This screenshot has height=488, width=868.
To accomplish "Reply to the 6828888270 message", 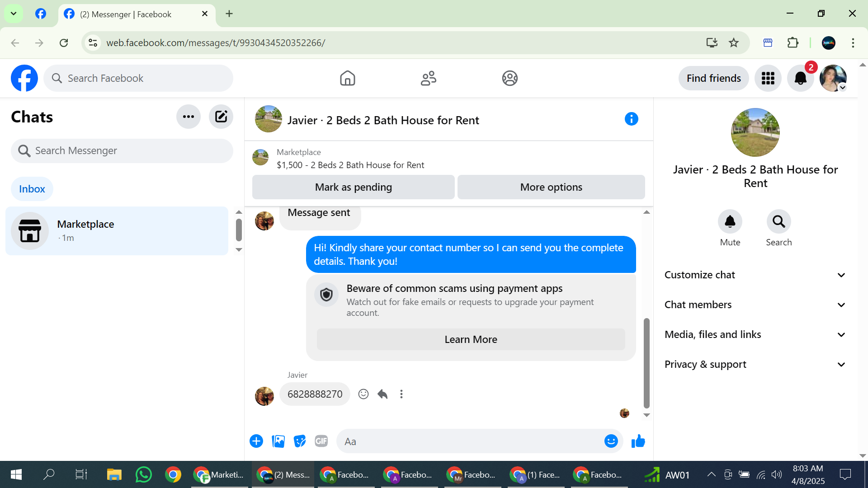I will 382,394.
